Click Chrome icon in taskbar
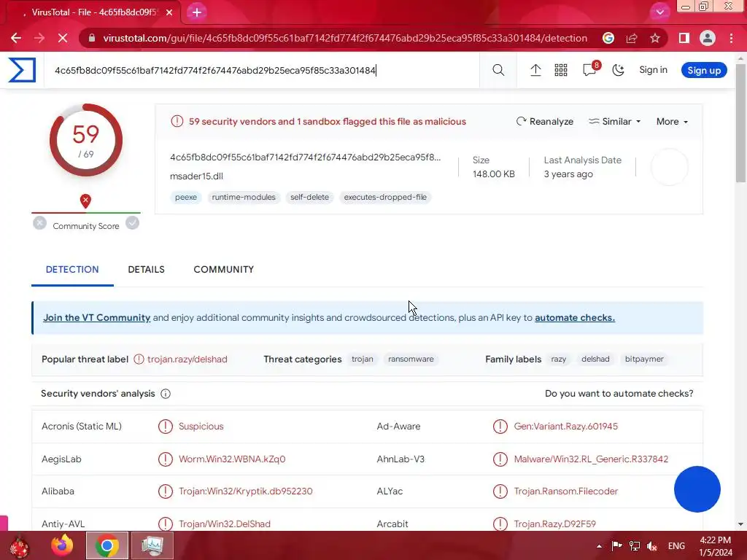 click(107, 545)
